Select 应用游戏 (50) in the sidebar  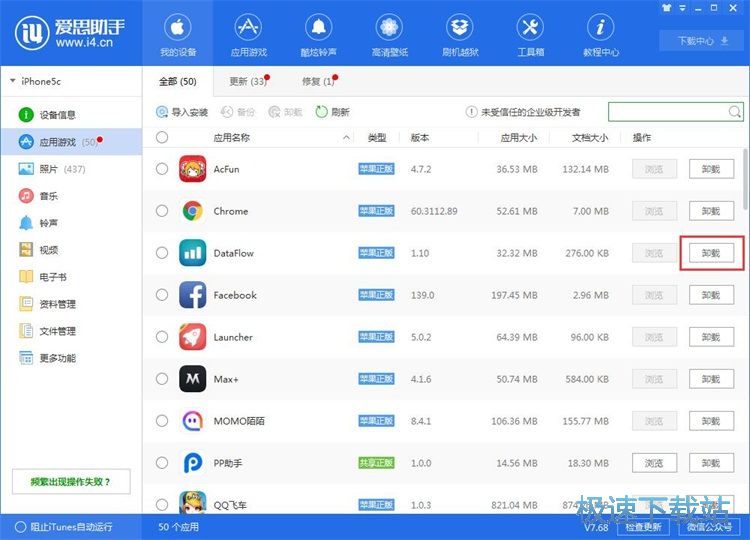(72, 142)
